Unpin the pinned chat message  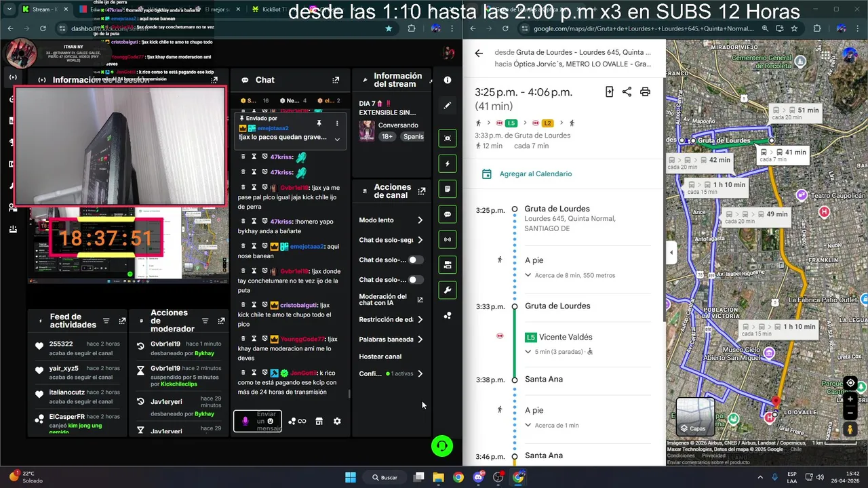point(319,123)
